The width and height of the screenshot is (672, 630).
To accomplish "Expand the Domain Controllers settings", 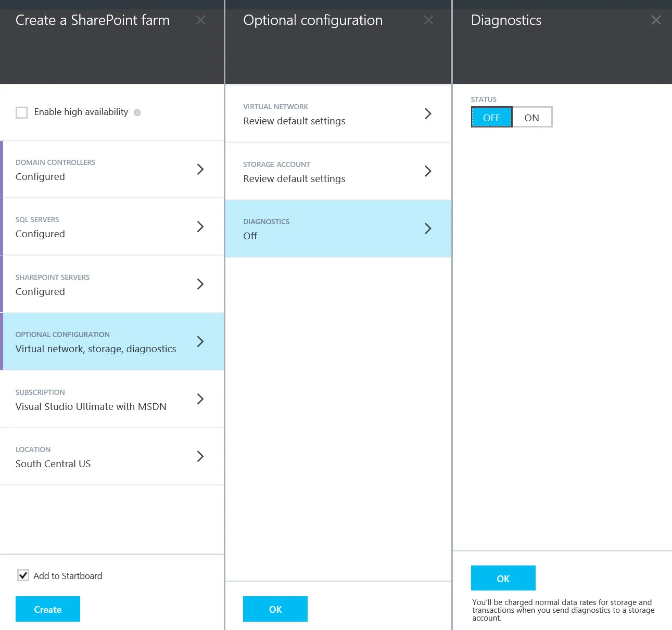I will coord(112,170).
